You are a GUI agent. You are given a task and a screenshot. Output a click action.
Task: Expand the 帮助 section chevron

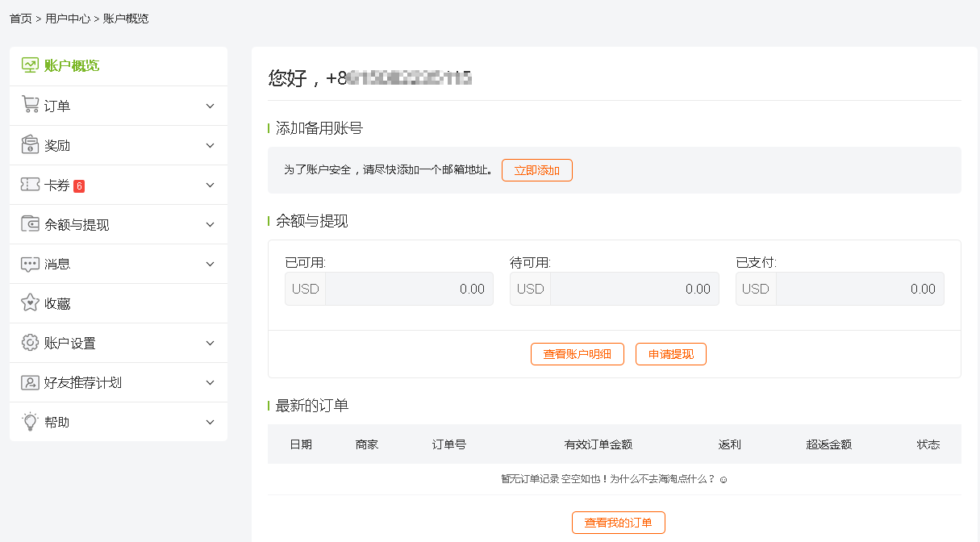[x=211, y=422]
